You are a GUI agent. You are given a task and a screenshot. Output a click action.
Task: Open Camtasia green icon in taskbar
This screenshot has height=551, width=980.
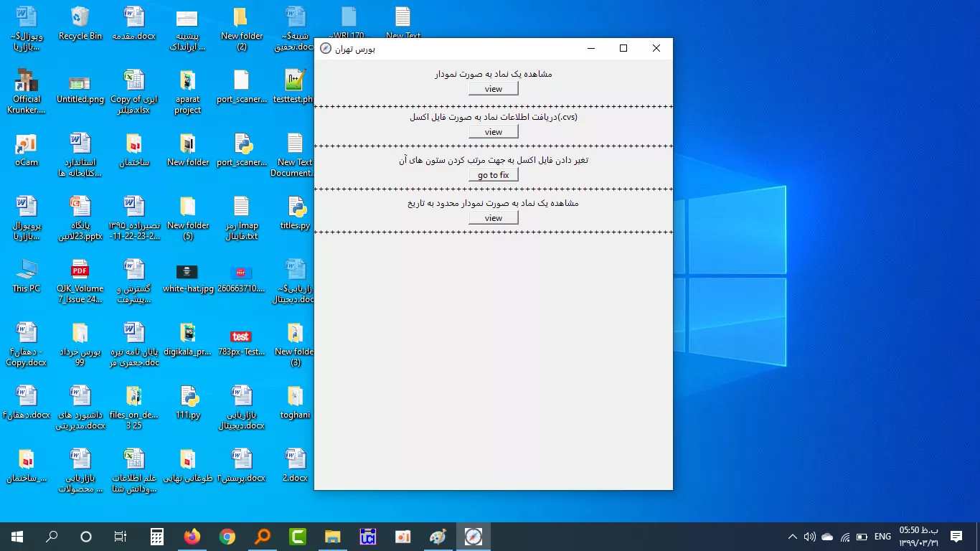[297, 537]
